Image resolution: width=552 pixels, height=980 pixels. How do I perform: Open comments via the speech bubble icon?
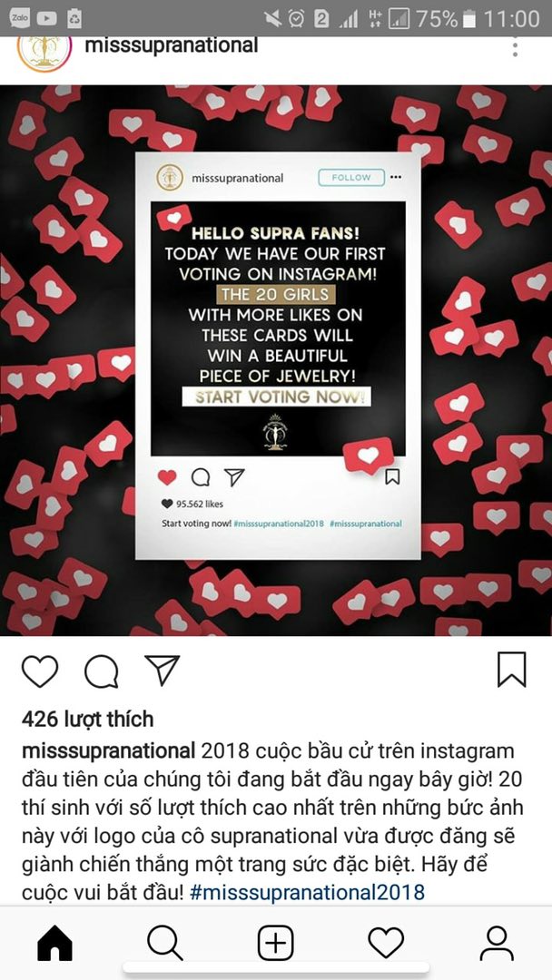[x=102, y=671]
